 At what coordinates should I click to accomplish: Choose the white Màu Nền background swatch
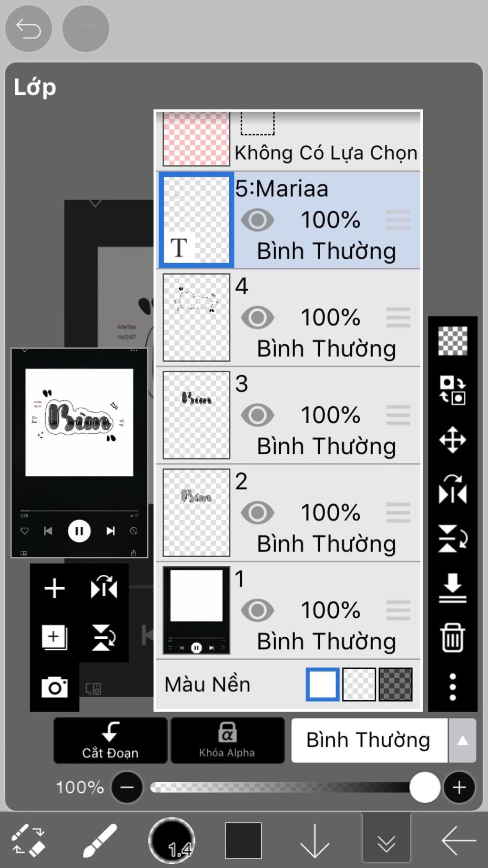pos(323,684)
